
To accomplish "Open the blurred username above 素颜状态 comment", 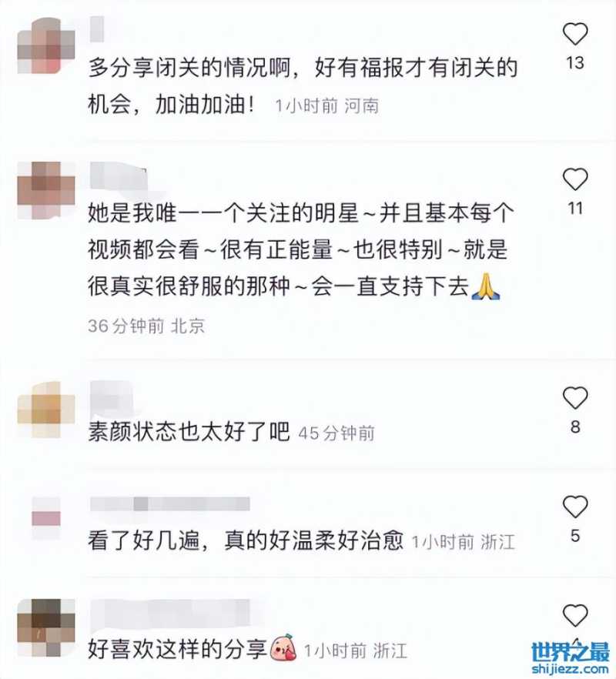I will pyautogui.click(x=112, y=395).
